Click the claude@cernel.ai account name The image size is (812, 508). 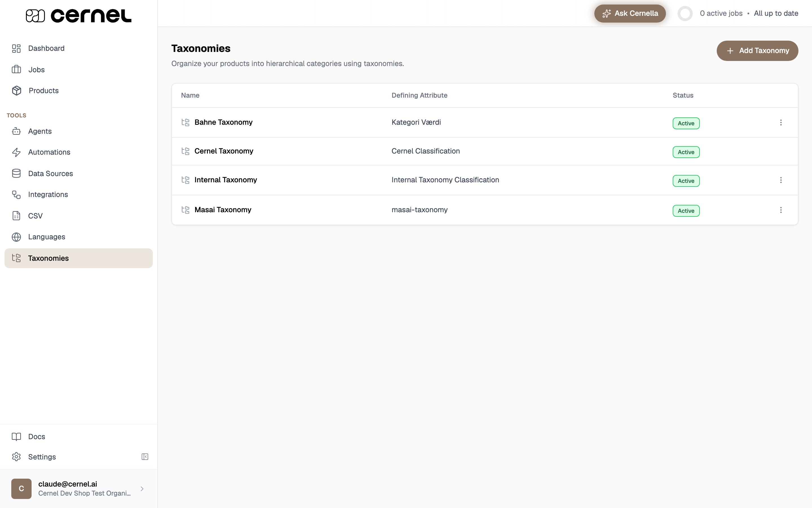pos(68,484)
